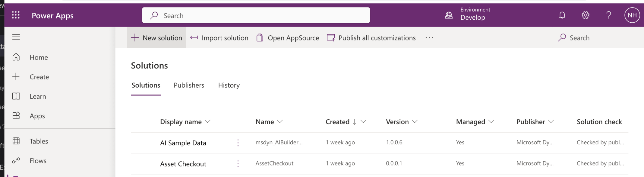This screenshot has width=644, height=177.
Task: Open the NH account avatar
Action: (632, 15)
